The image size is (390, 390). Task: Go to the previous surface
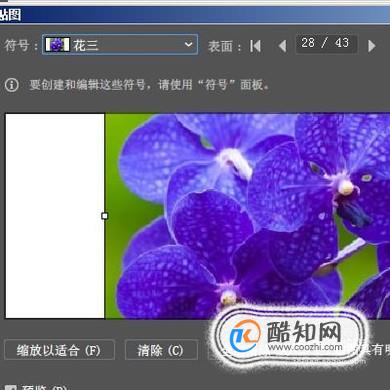[x=282, y=46]
